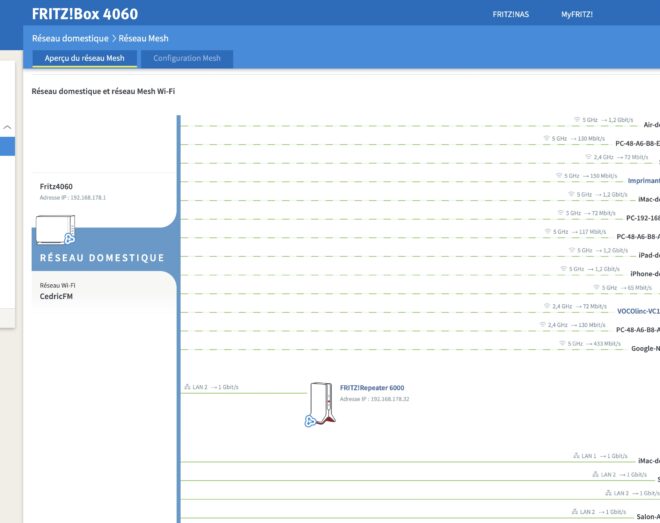Click the FRITZ!Repeater 6000 device image

pos(322,404)
